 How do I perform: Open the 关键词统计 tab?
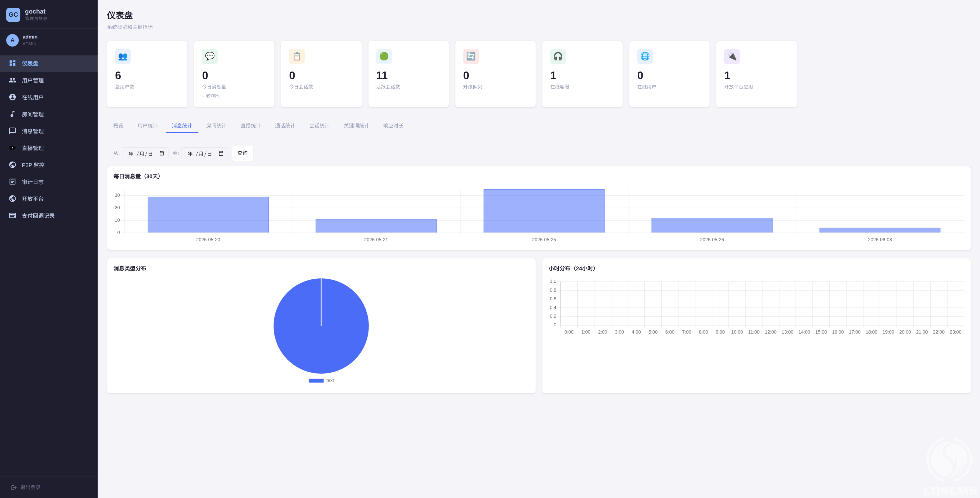(356, 125)
